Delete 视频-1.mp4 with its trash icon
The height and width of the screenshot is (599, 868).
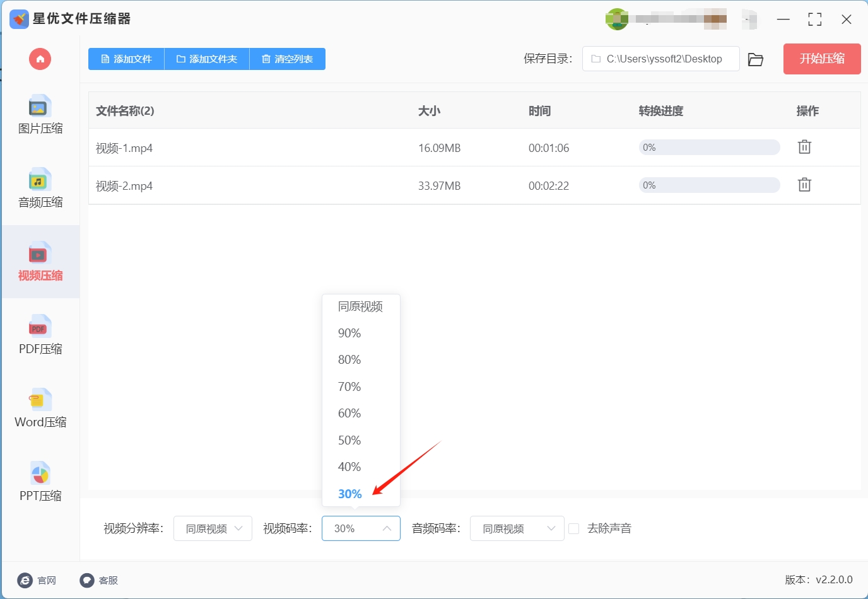click(804, 147)
